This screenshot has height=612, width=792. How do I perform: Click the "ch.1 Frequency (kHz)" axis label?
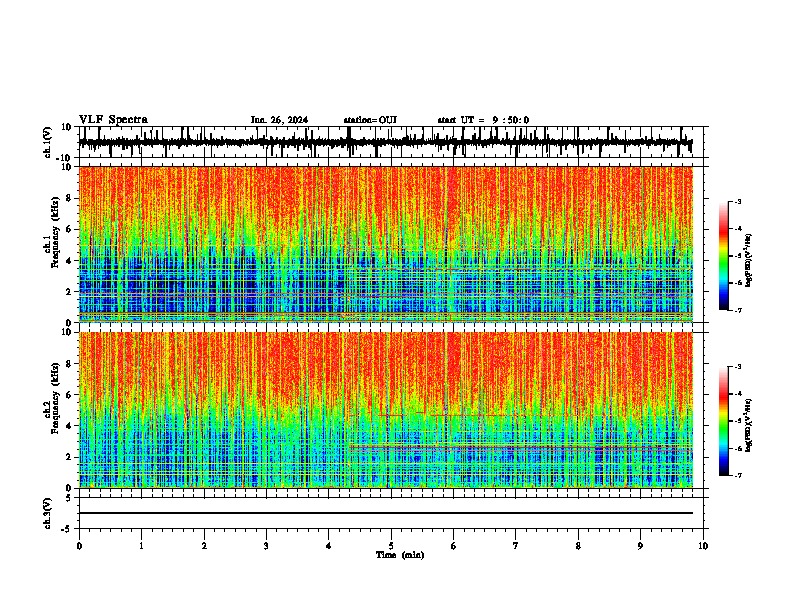pyautogui.click(x=52, y=234)
